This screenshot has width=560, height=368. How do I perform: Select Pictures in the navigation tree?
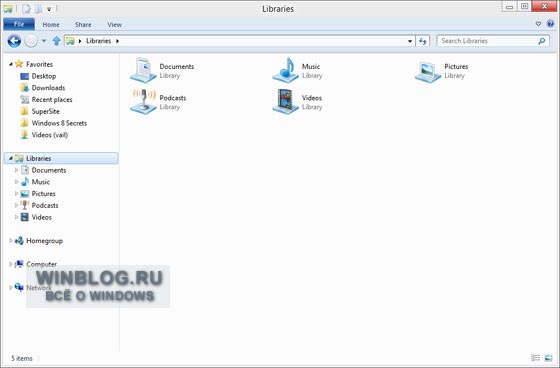[x=44, y=194]
